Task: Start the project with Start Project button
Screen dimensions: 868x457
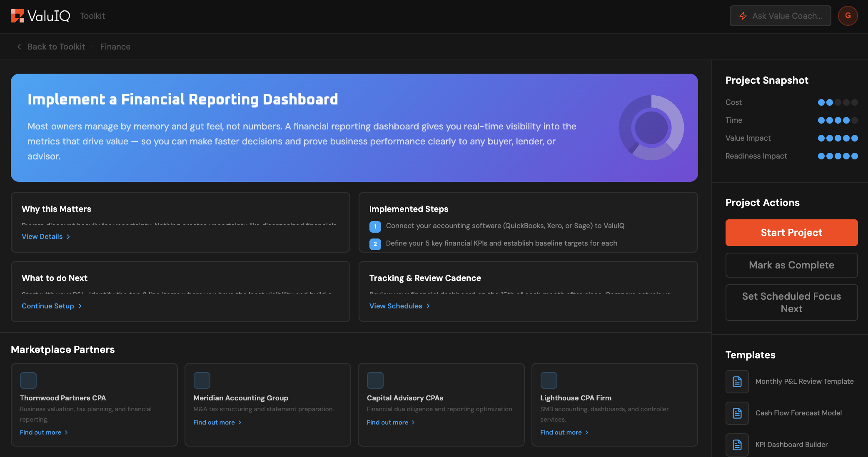Action: (791, 233)
